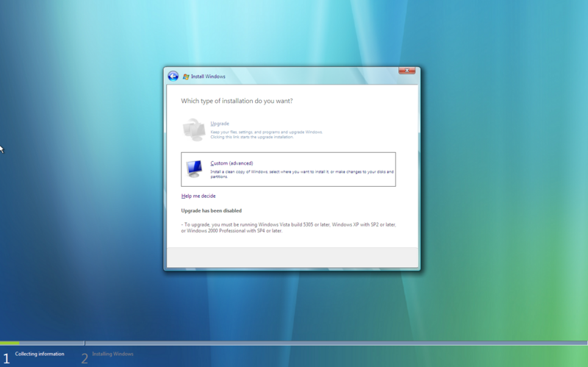Close the Install Windows dialog
Image resolution: width=588 pixels, height=367 pixels.
pyautogui.click(x=406, y=70)
